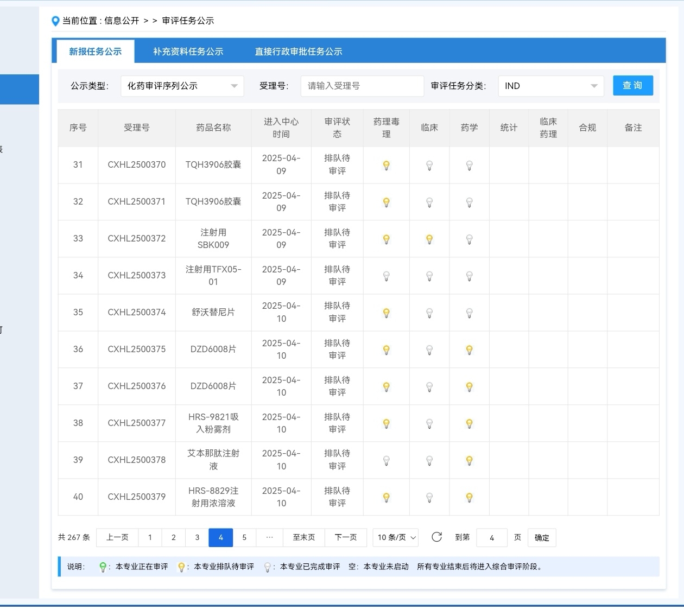Screen dimensions: 684x616
Task: Click the 临床药理 column header
Action: tap(548, 128)
